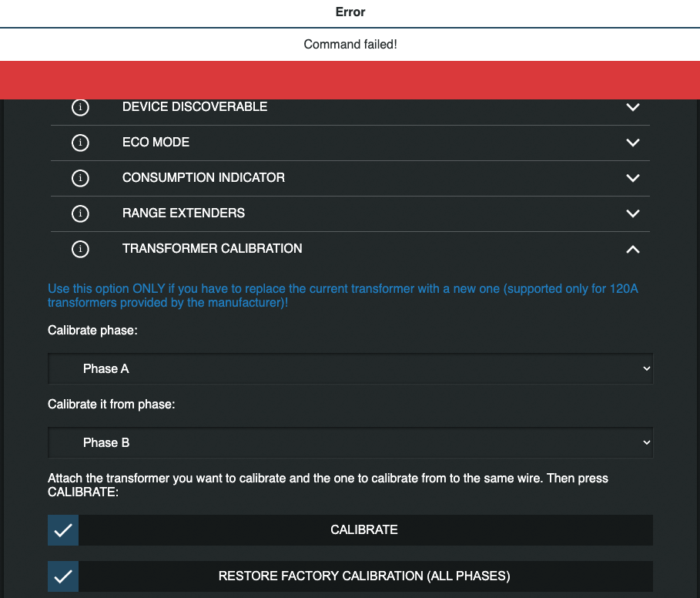This screenshot has width=700, height=598.
Task: Click the Command failed! message
Action: [x=350, y=44]
